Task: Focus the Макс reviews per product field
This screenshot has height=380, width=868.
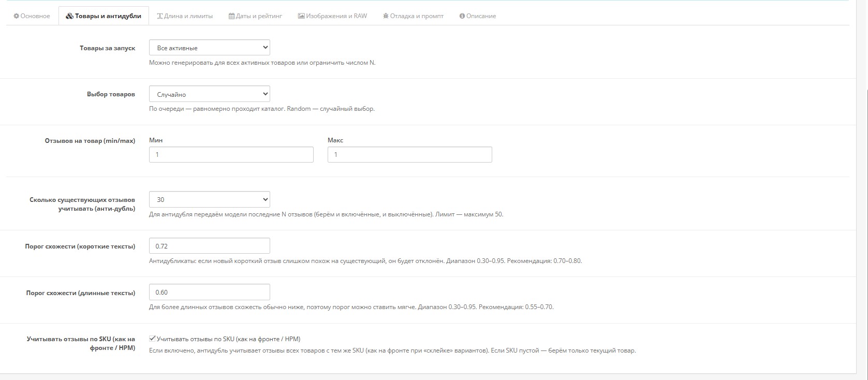Action: 409,154
